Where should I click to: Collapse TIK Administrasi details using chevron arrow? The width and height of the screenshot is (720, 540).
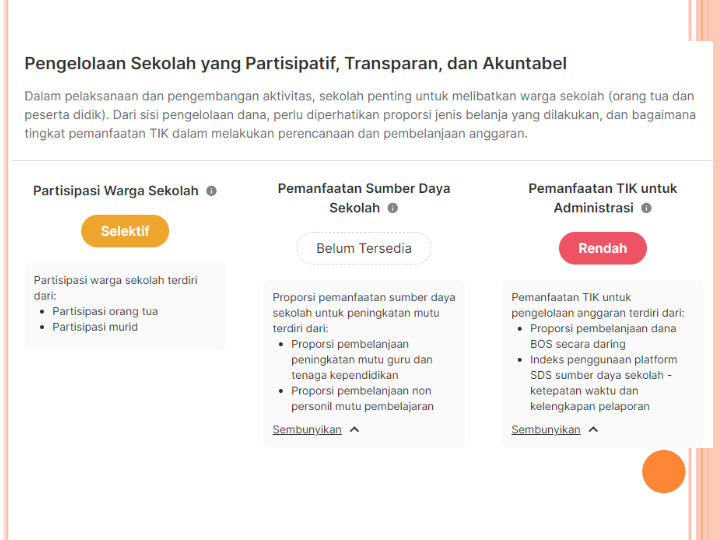[593, 430]
